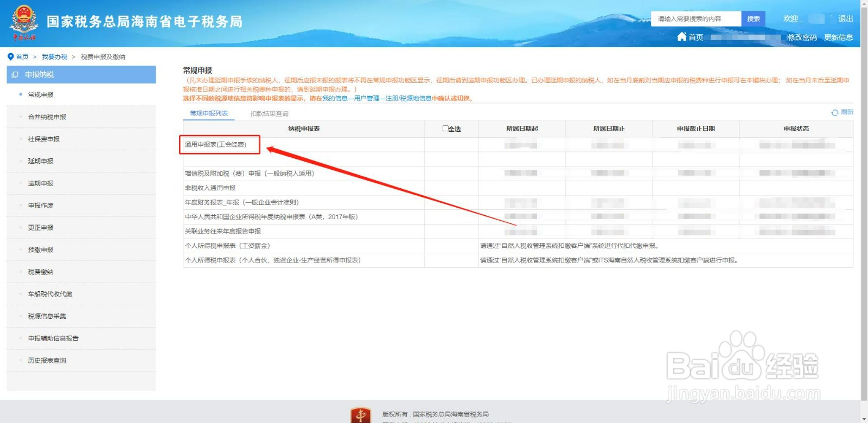Toggle the 全选 checkbox

coord(445,129)
